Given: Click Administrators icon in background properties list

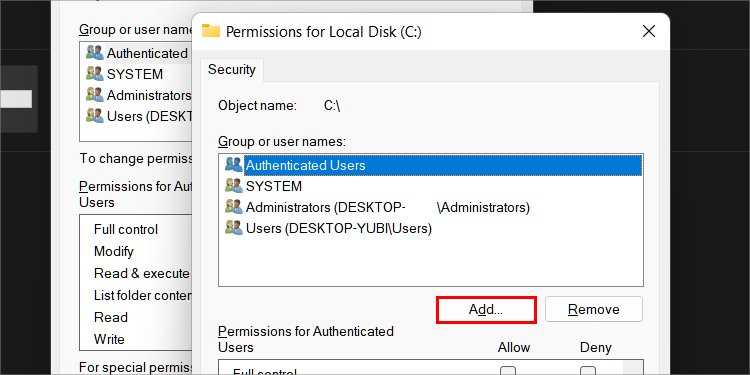Looking at the screenshot, I should (94, 95).
